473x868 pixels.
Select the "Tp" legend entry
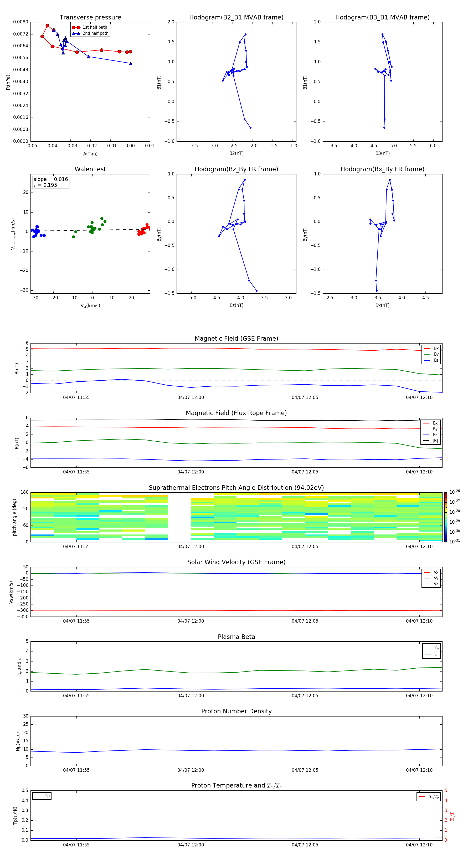pyautogui.click(x=42, y=796)
